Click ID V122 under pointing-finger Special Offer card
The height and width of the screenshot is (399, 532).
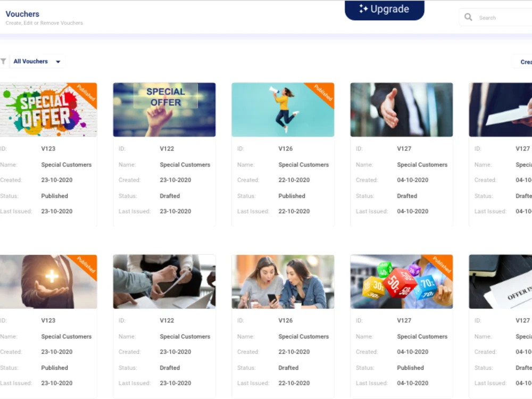(167, 148)
